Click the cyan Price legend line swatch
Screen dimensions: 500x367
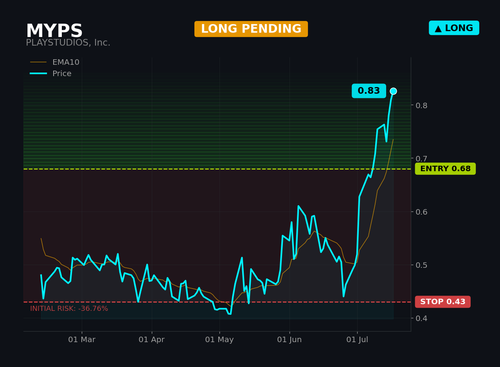38,73
